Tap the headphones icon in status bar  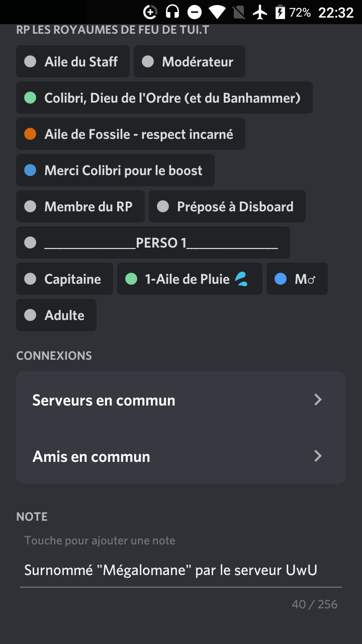click(172, 12)
